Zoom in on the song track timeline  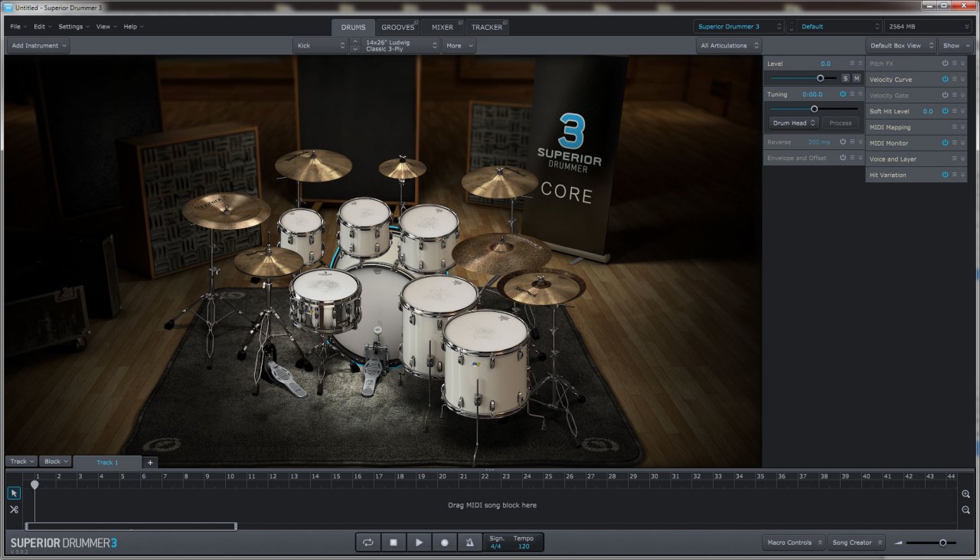pyautogui.click(x=965, y=494)
